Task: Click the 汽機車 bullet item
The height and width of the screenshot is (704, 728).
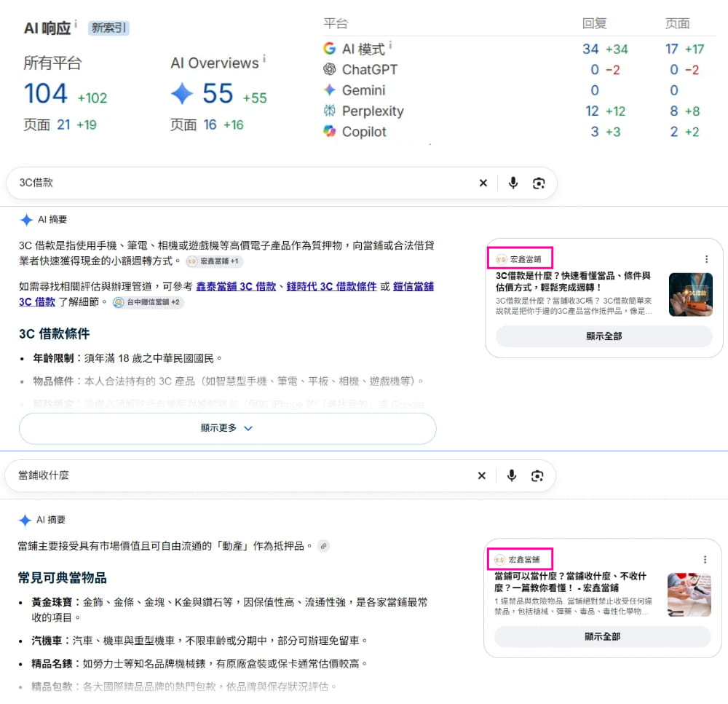Action: (199, 641)
